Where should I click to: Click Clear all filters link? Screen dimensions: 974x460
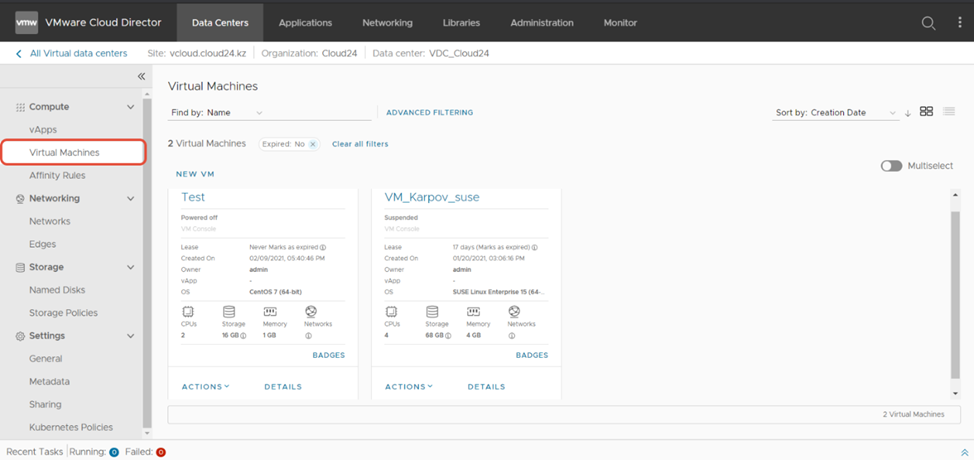[360, 144]
